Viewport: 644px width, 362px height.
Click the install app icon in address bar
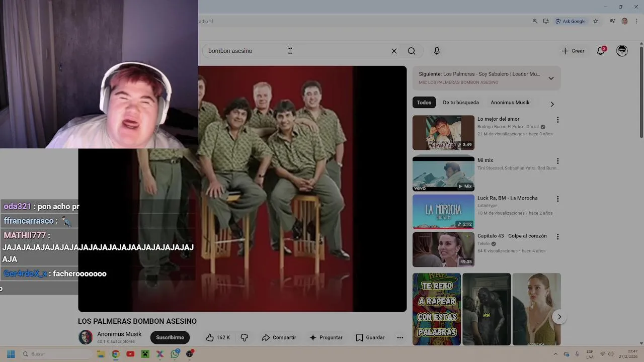546,21
